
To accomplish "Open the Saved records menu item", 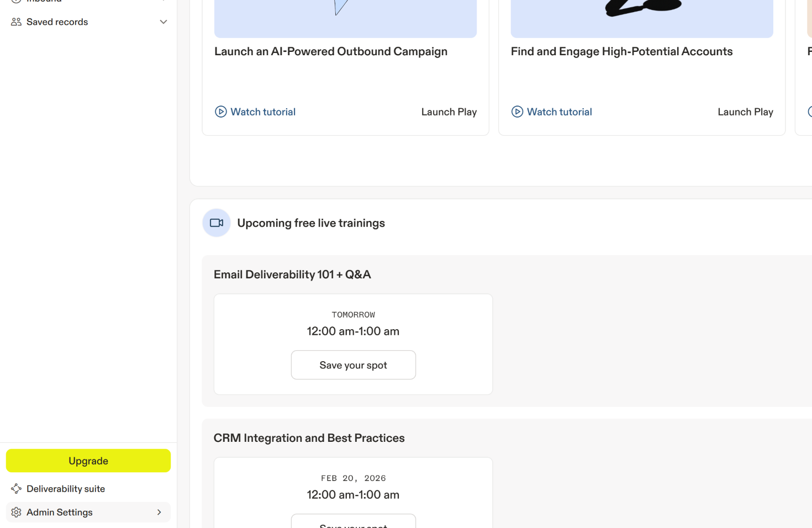I will click(57, 22).
